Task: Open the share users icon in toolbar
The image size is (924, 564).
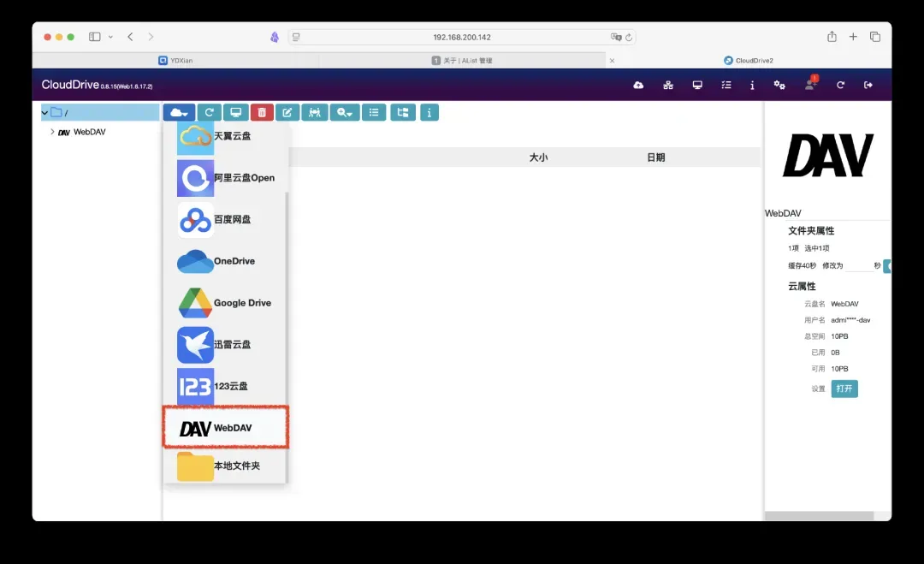Action: (315, 112)
